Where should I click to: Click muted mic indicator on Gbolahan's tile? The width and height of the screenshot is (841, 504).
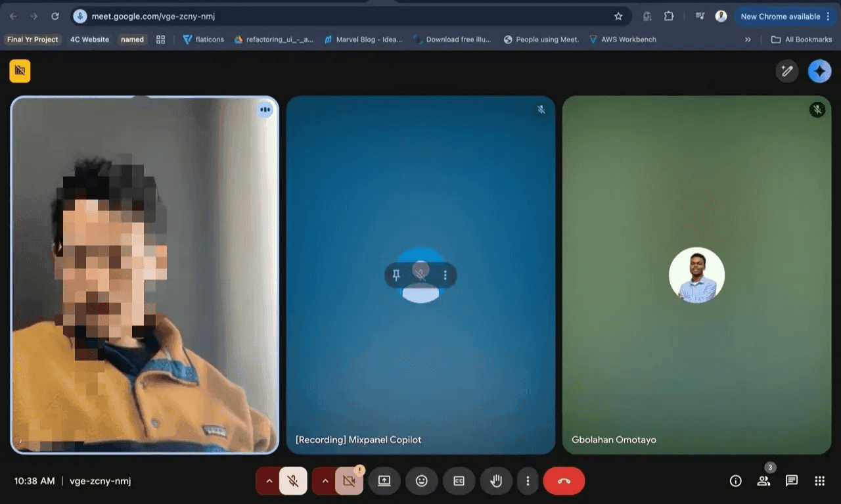(x=817, y=110)
